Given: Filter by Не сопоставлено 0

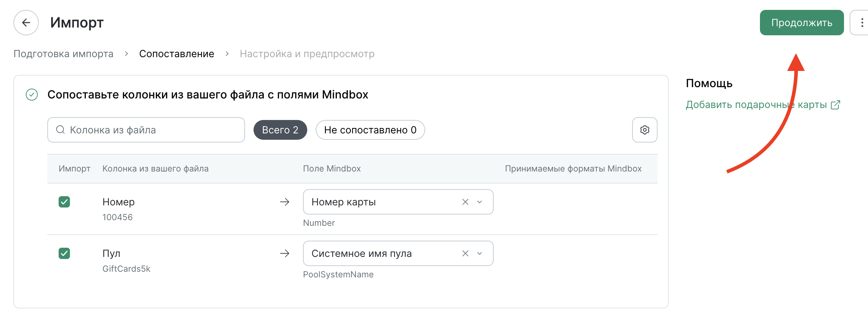Looking at the screenshot, I should coord(370,130).
